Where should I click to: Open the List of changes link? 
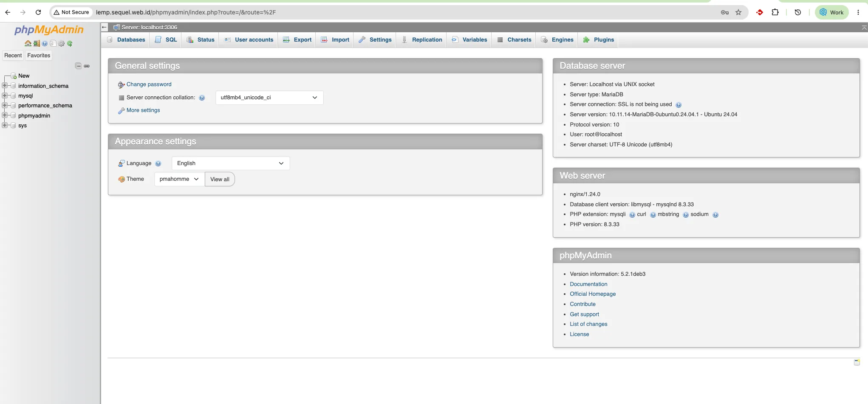point(588,324)
